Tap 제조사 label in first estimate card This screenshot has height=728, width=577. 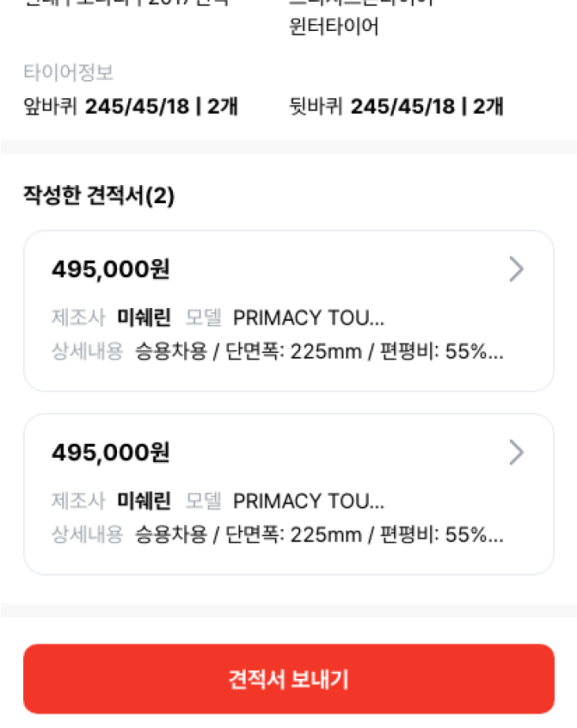(79, 318)
